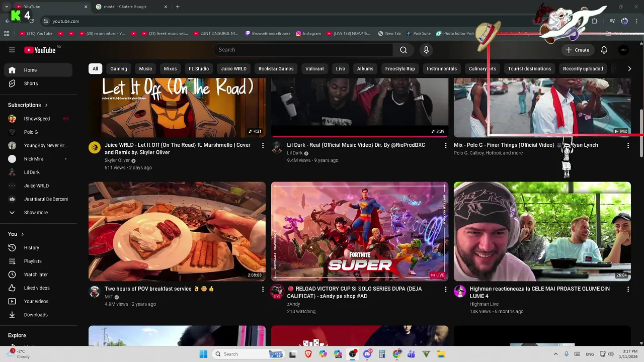
Task: Go to Home in the sidebar
Action: [x=38, y=70]
